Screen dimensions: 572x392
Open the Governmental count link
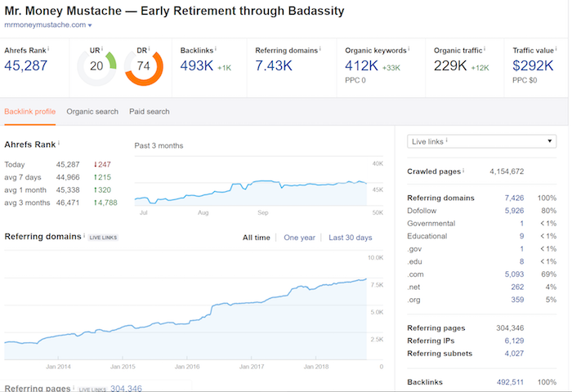point(521,224)
